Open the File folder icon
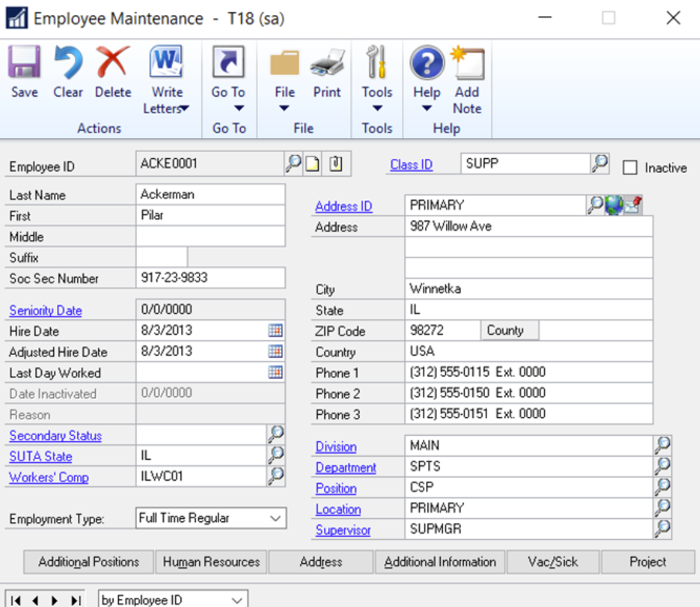This screenshot has width=700, height=607. (285, 63)
